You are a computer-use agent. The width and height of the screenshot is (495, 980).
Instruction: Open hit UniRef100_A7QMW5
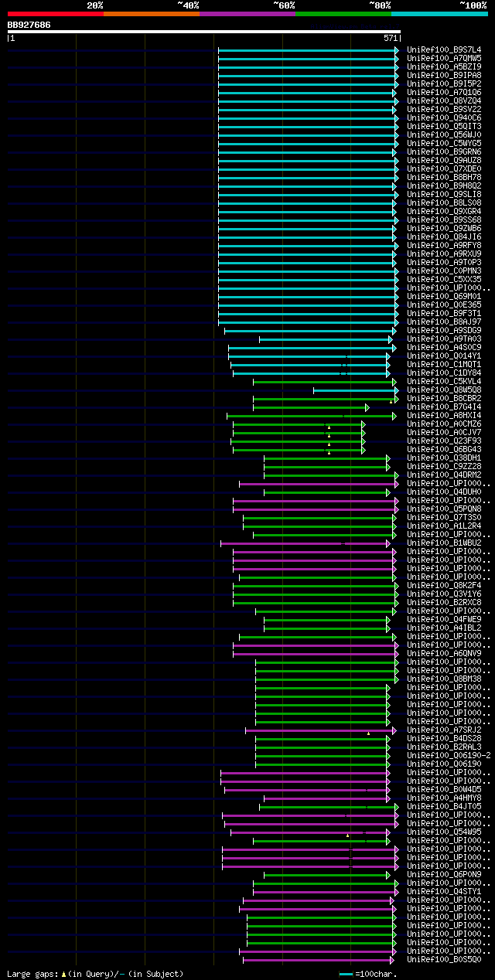click(444, 58)
